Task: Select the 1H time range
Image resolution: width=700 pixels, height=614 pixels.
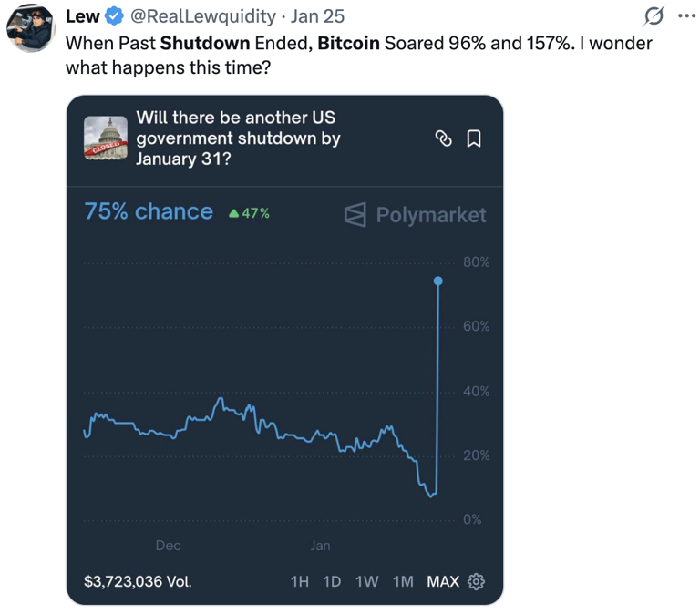Action: pos(299,581)
